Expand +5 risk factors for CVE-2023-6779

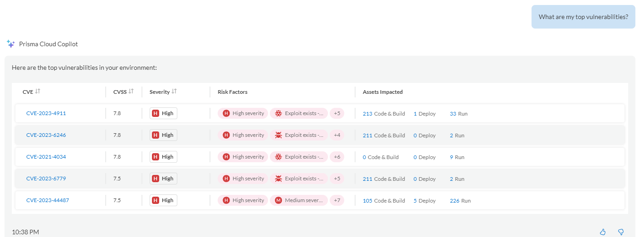[x=337, y=179]
